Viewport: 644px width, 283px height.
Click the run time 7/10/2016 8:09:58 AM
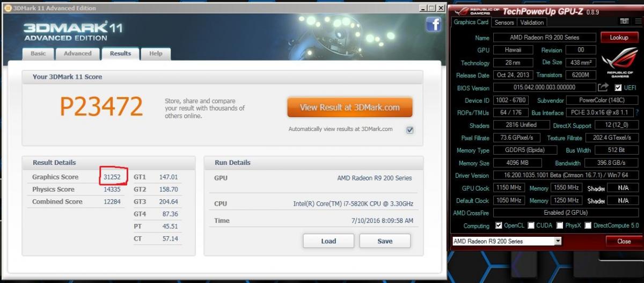[382, 221]
